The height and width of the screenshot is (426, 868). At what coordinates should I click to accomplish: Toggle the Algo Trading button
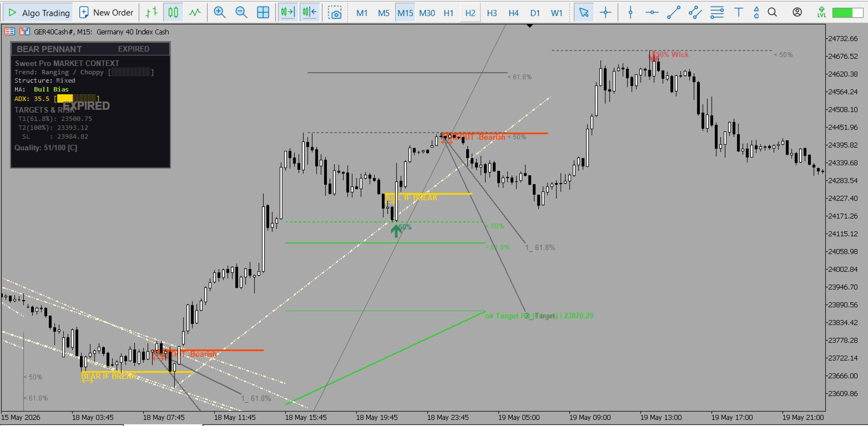(39, 12)
